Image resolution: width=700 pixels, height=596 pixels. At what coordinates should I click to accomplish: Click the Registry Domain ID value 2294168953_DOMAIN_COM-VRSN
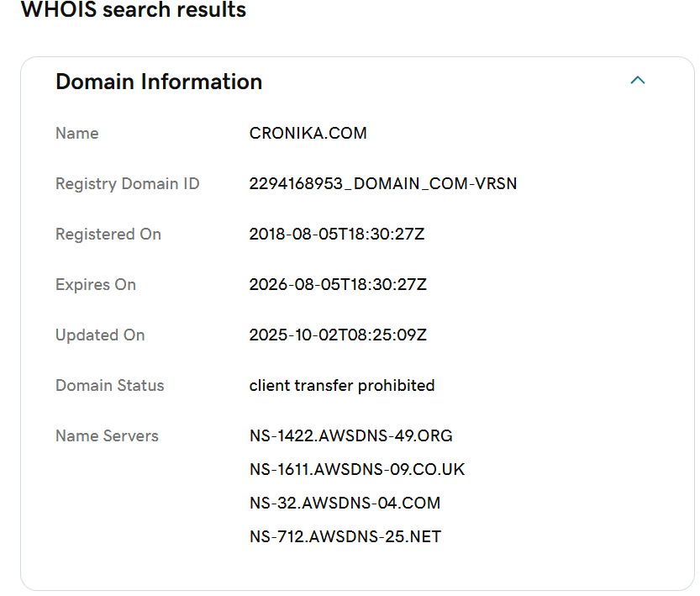[x=383, y=183]
